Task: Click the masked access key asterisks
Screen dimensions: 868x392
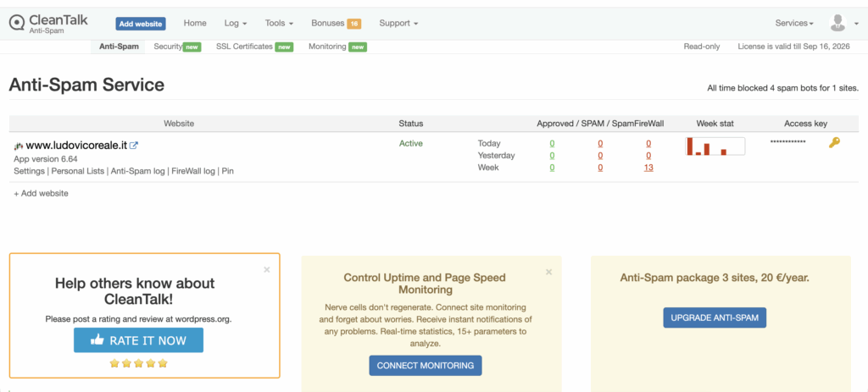Action: coord(787,142)
